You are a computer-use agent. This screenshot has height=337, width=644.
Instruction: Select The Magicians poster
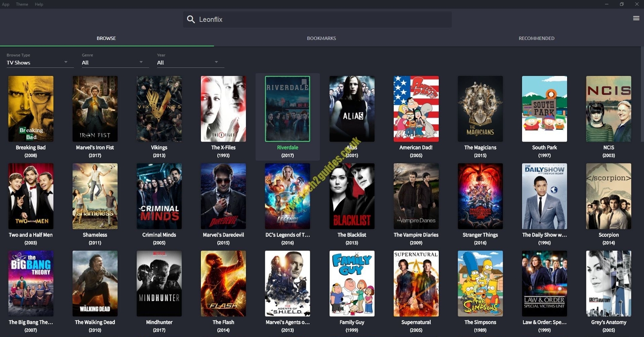[480, 109]
